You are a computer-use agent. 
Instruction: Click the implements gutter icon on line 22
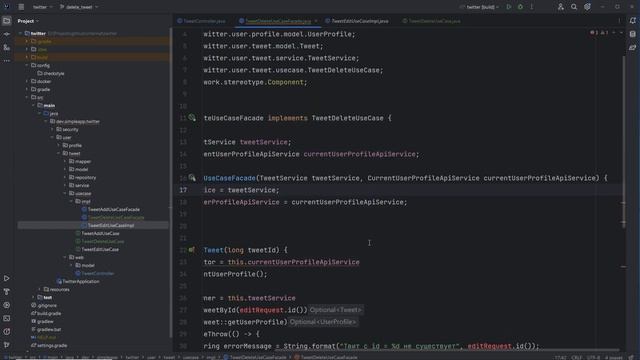[x=191, y=250]
